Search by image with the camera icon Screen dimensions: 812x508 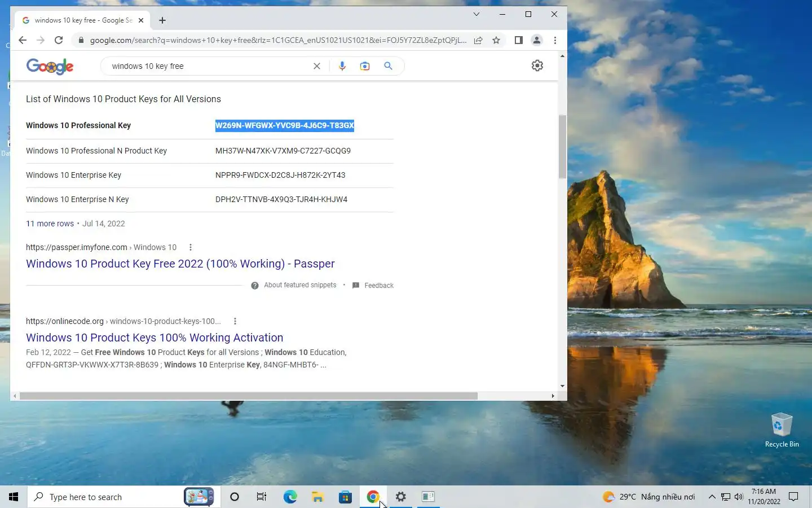tap(365, 66)
